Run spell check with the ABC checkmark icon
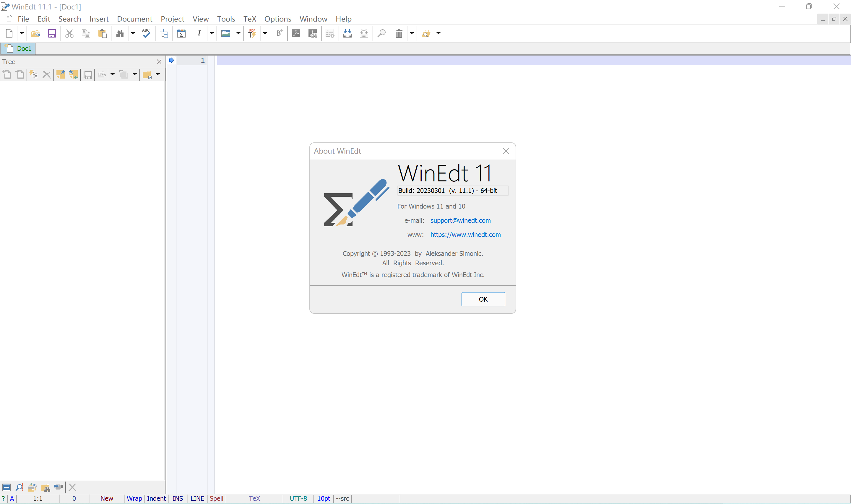 146,33
